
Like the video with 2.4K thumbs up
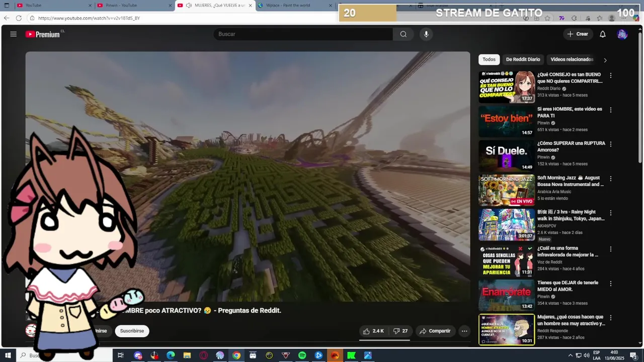[373, 331]
